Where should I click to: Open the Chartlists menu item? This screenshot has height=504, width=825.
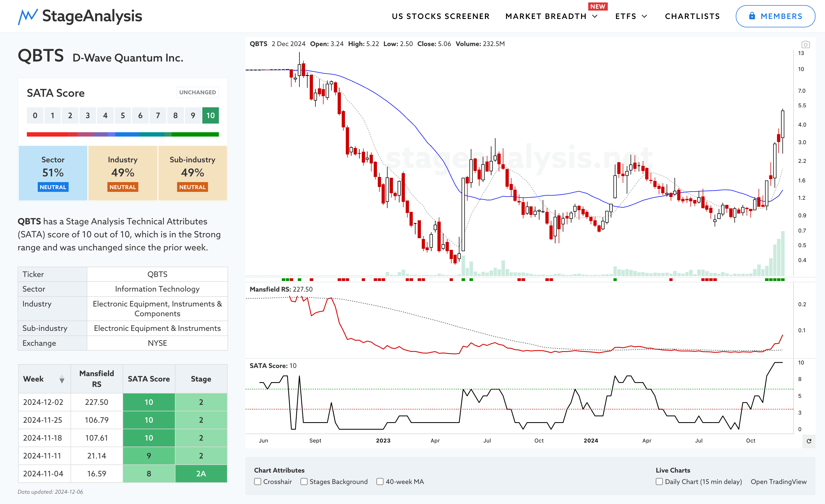[x=692, y=16]
